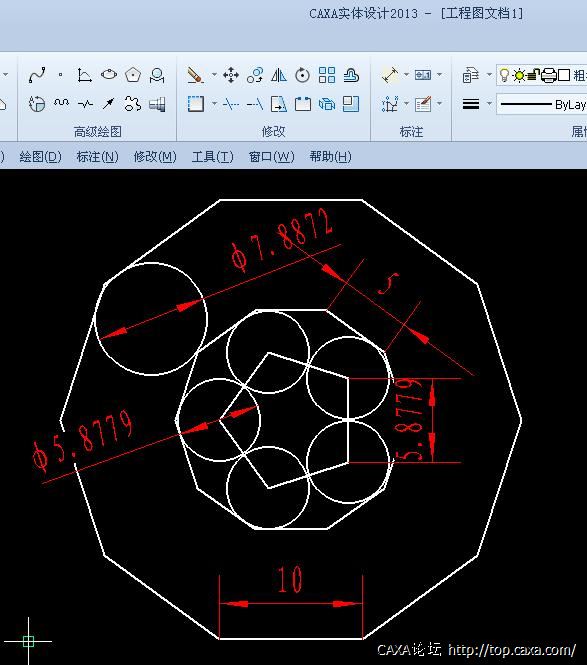Open the 窗口(W) menu
This screenshot has height=665, width=587.
271,157
